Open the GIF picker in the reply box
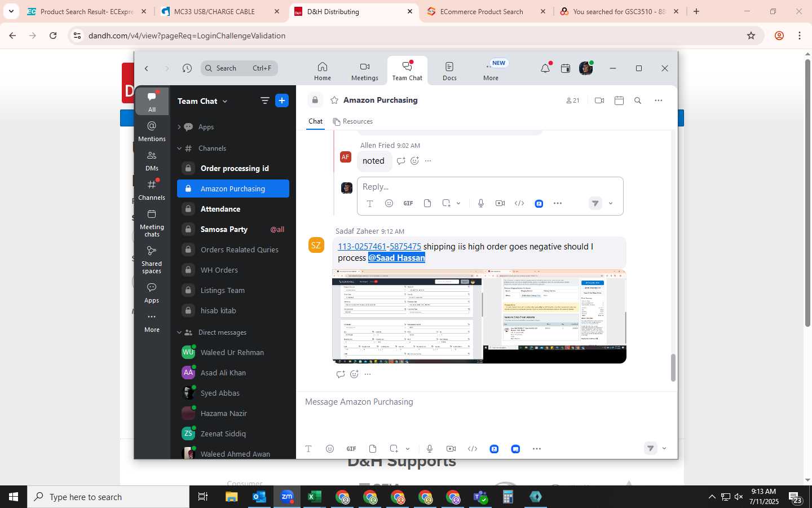812x508 pixels. (x=408, y=203)
